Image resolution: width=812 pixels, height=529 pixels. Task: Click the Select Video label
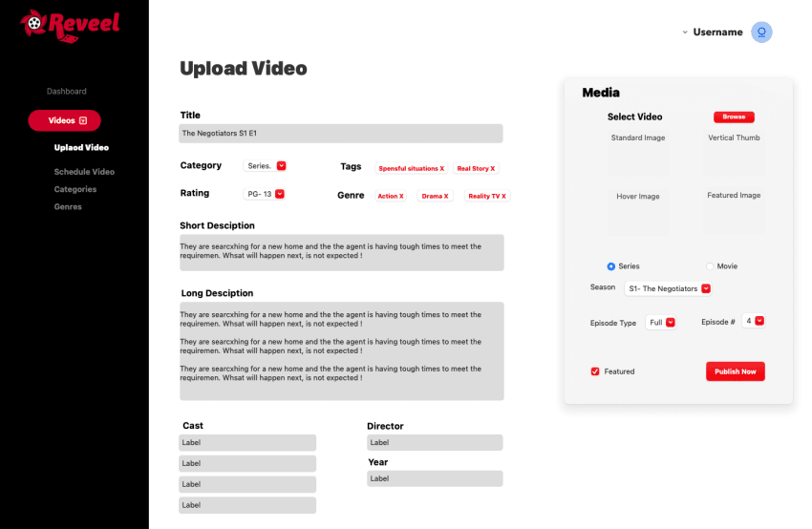(x=635, y=117)
